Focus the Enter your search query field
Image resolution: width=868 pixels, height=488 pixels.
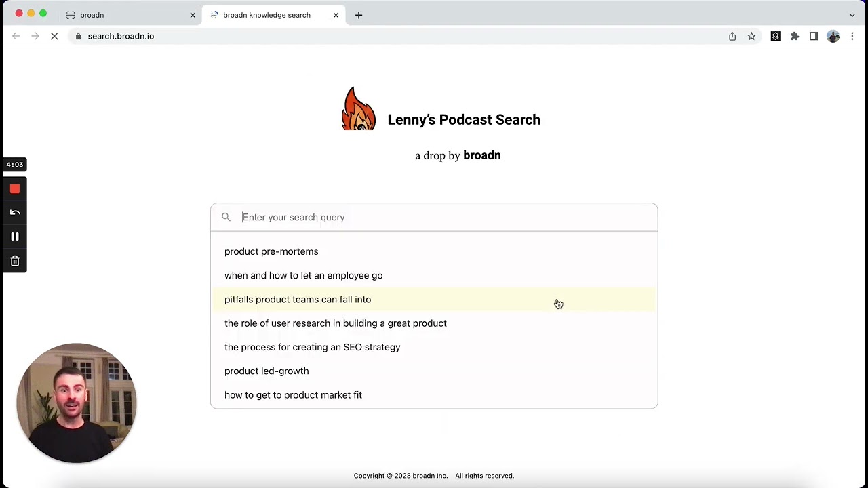pyautogui.click(x=434, y=217)
